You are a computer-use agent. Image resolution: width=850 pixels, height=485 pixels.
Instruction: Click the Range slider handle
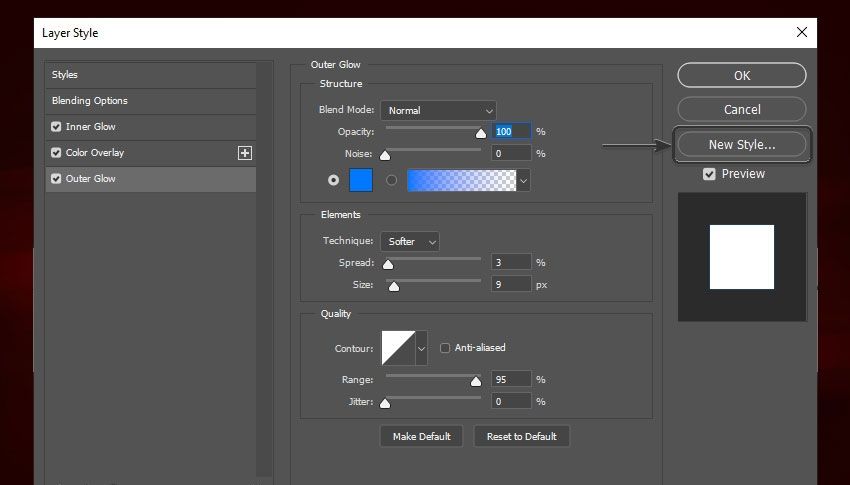tap(476, 381)
